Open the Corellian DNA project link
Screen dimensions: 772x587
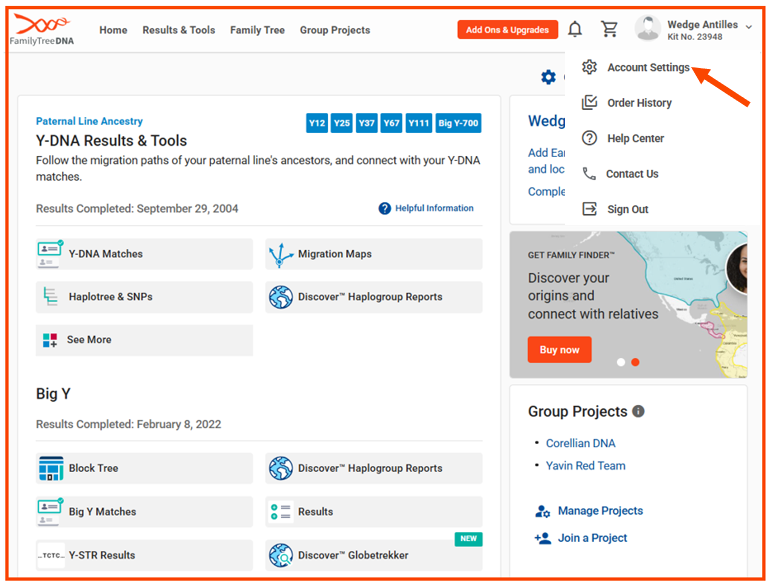tap(580, 443)
